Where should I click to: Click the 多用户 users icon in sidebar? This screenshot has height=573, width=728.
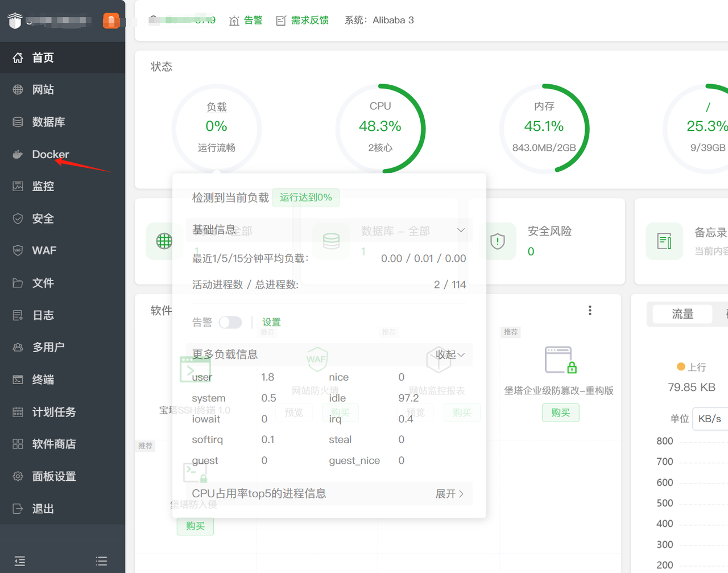pos(18,347)
